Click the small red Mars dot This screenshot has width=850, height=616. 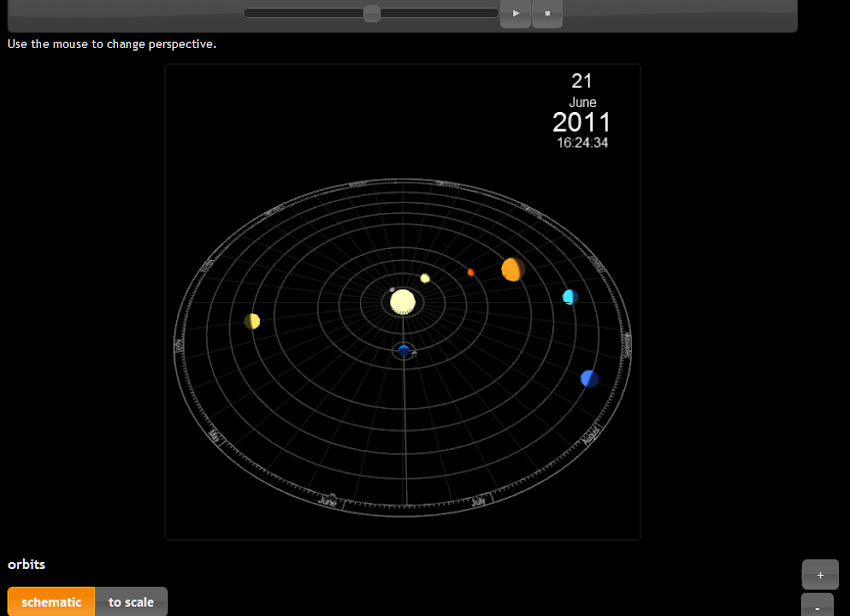[x=469, y=270]
